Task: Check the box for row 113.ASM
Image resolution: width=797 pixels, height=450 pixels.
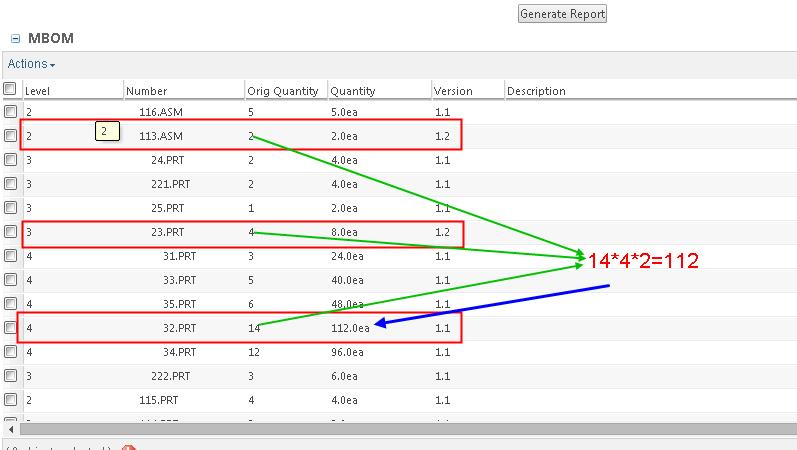Action: click(x=10, y=135)
